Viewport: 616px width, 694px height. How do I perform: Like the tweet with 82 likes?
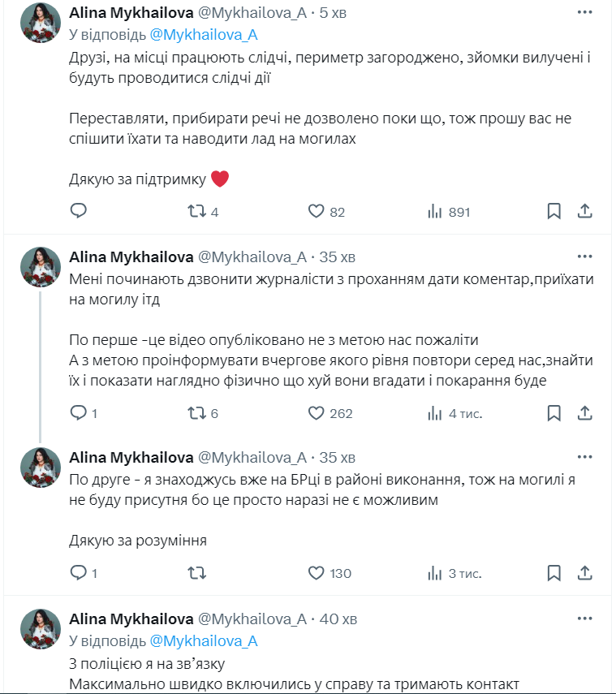click(x=316, y=211)
